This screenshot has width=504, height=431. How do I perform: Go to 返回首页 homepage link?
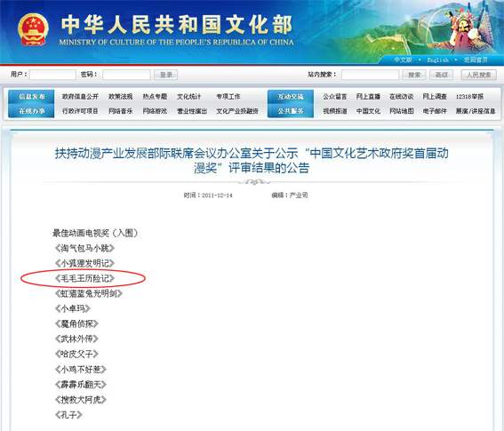pos(476,60)
